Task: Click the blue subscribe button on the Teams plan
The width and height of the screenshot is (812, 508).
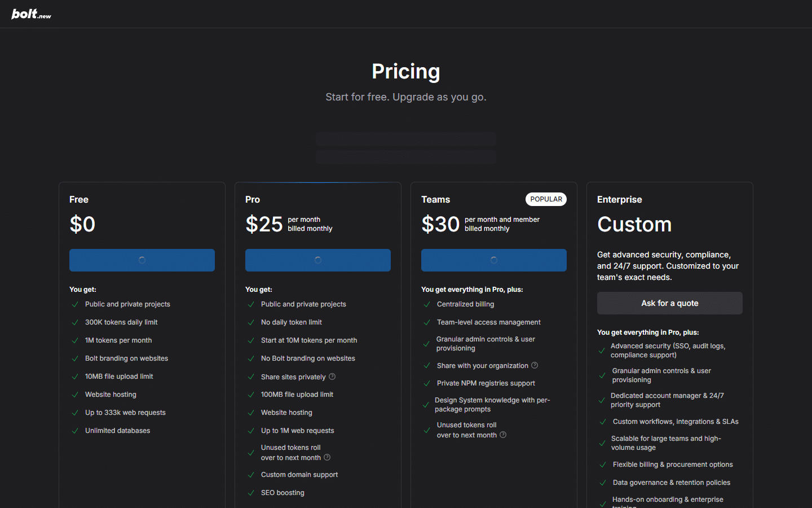Action: tap(493, 260)
